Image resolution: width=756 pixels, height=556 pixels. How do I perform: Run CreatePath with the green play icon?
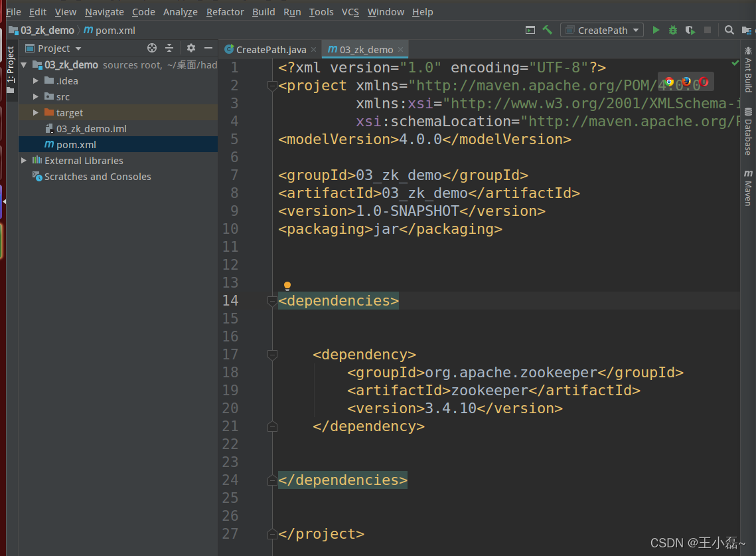point(656,30)
